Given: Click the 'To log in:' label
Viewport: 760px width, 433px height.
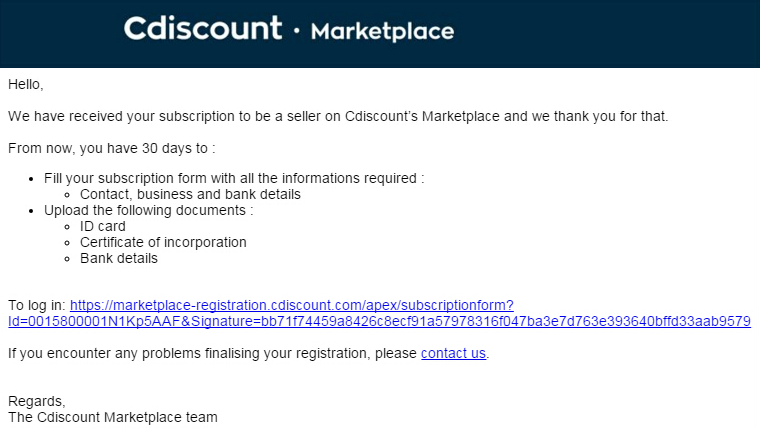Looking at the screenshot, I should click(x=37, y=305).
